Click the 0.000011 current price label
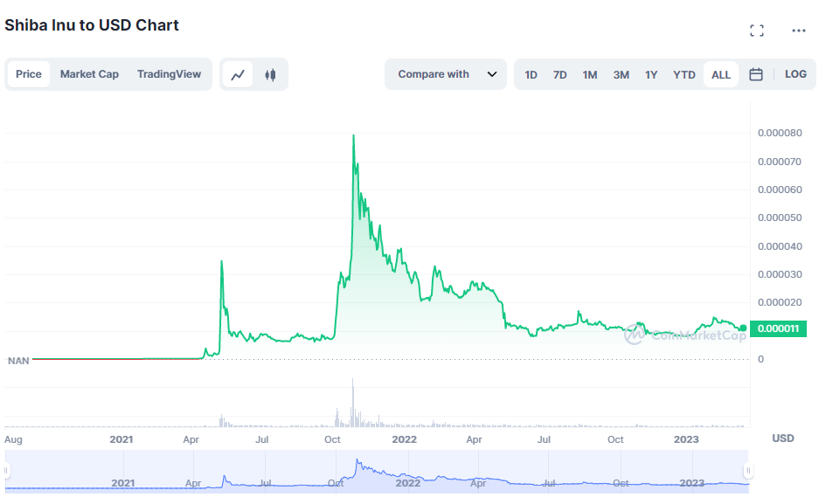 (x=778, y=328)
